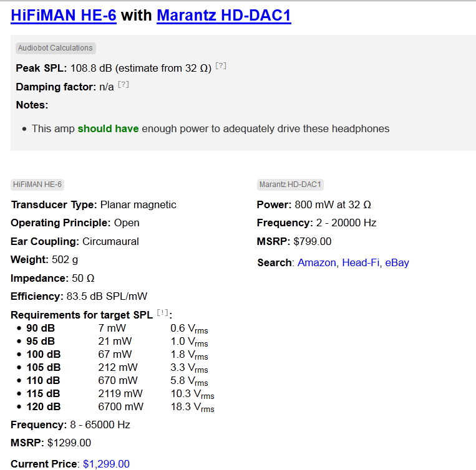
Task: Click the Weight value 502 g
Action: click(x=65, y=260)
